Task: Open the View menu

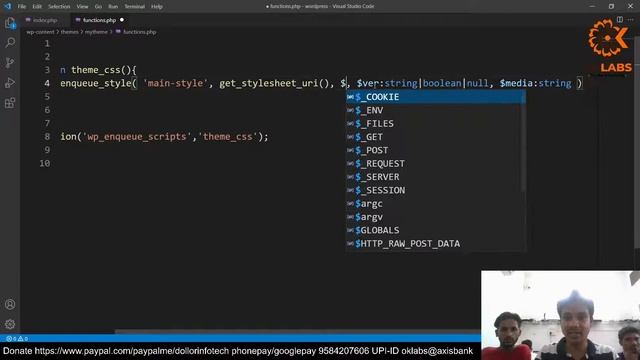Action: pyautogui.click(x=82, y=7)
